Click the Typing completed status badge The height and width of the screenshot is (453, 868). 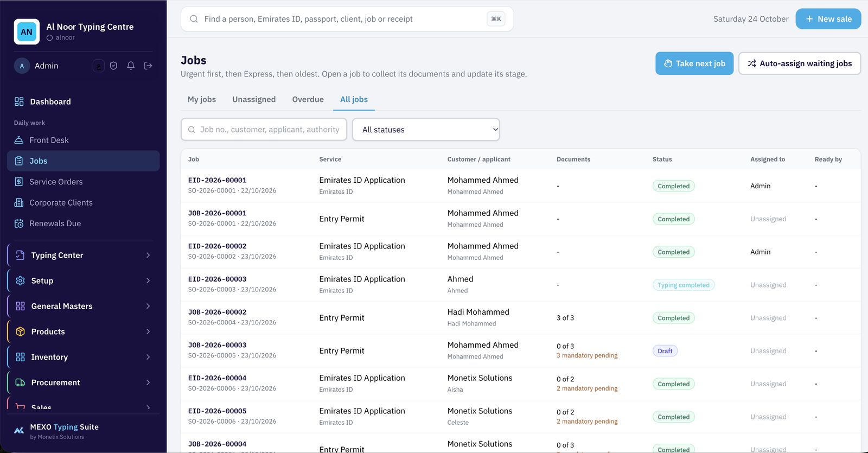pos(684,285)
